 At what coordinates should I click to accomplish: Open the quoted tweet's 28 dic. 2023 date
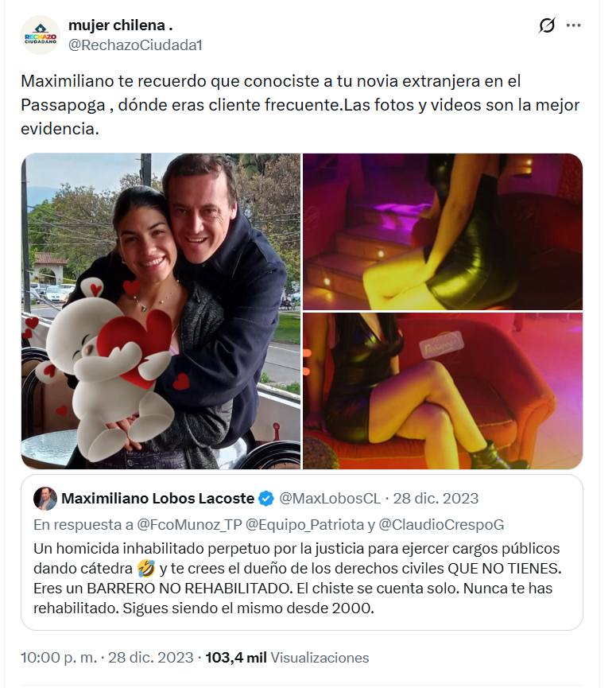pos(436,499)
